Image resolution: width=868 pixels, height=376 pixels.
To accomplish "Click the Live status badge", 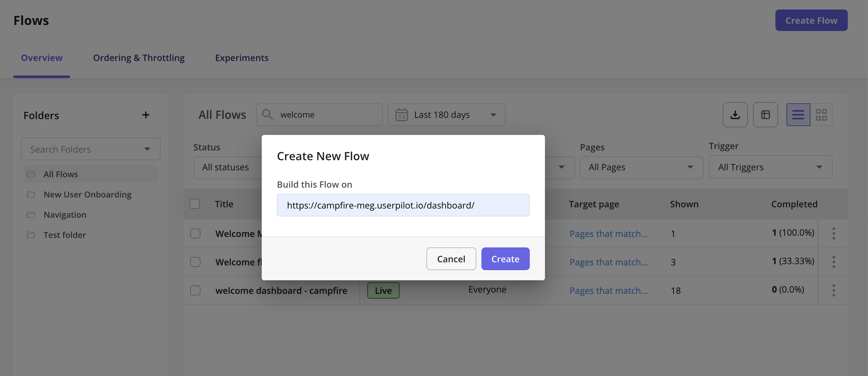I will (x=383, y=290).
